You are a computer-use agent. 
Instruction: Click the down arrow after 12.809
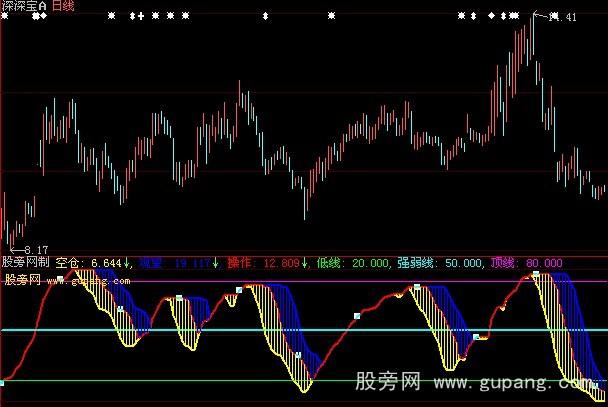coord(305,263)
